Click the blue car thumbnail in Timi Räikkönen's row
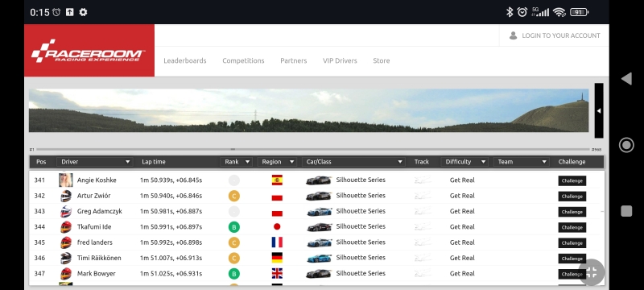644x290 pixels. tap(319, 259)
